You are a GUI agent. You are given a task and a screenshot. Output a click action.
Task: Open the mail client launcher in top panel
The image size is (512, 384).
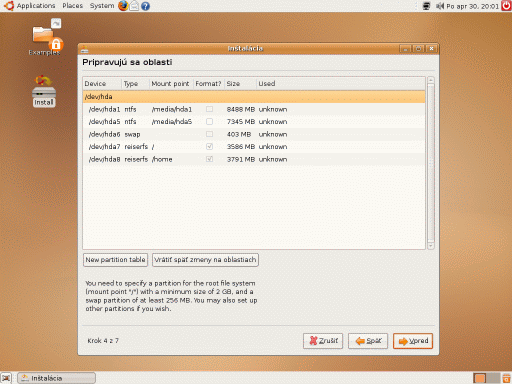(x=134, y=6)
